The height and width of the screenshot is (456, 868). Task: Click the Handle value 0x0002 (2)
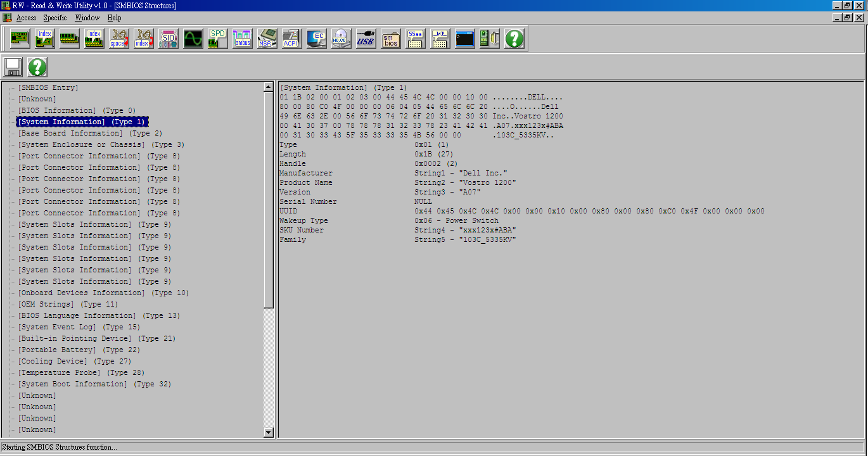(437, 163)
